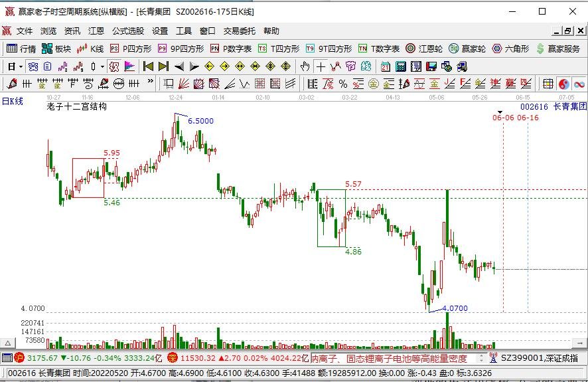
Task: Open the 文件 menu
Action: click(25, 31)
